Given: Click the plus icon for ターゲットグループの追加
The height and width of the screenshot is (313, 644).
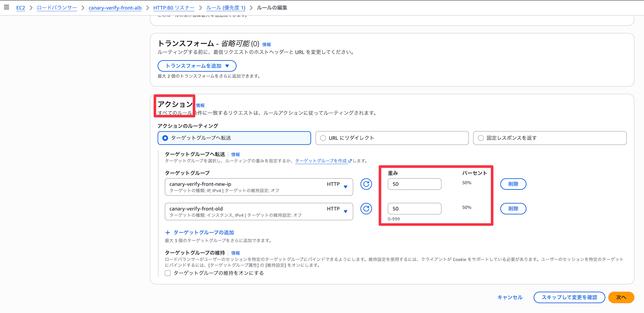Looking at the screenshot, I should (167, 233).
